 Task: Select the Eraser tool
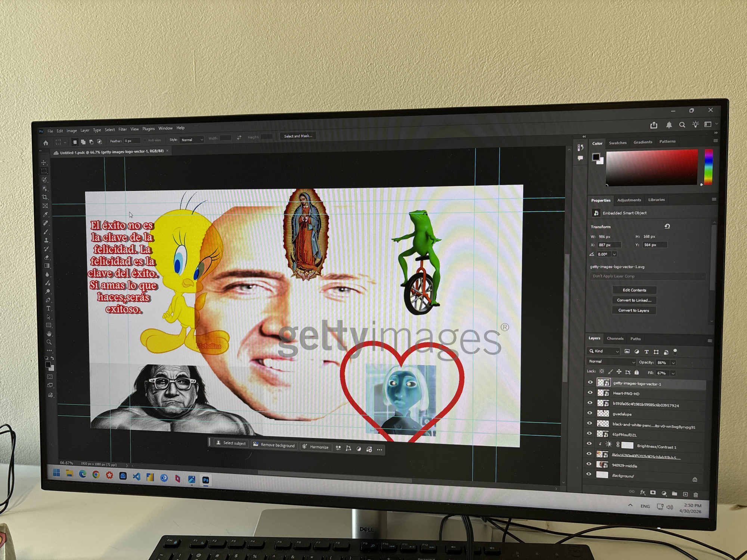[47, 258]
